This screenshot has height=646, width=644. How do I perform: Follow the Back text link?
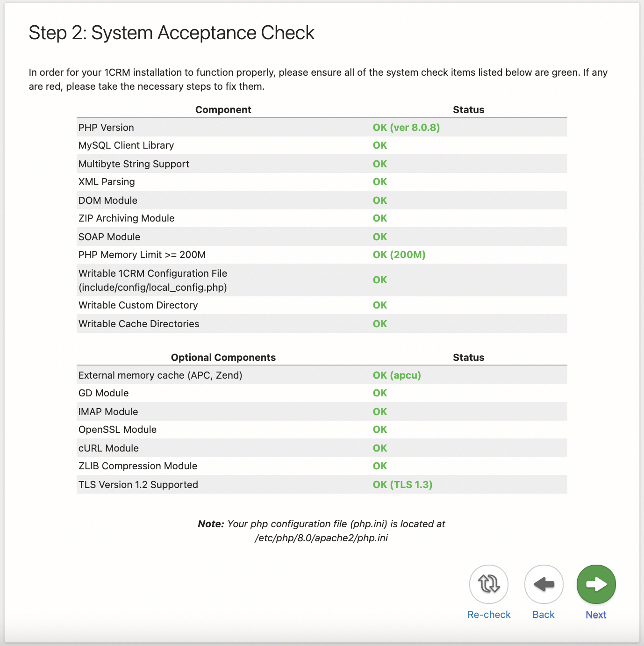[544, 615]
